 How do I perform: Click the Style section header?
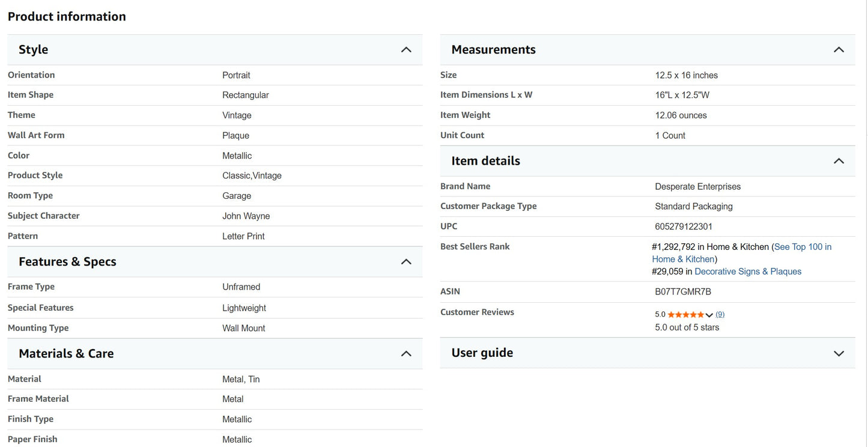point(215,49)
